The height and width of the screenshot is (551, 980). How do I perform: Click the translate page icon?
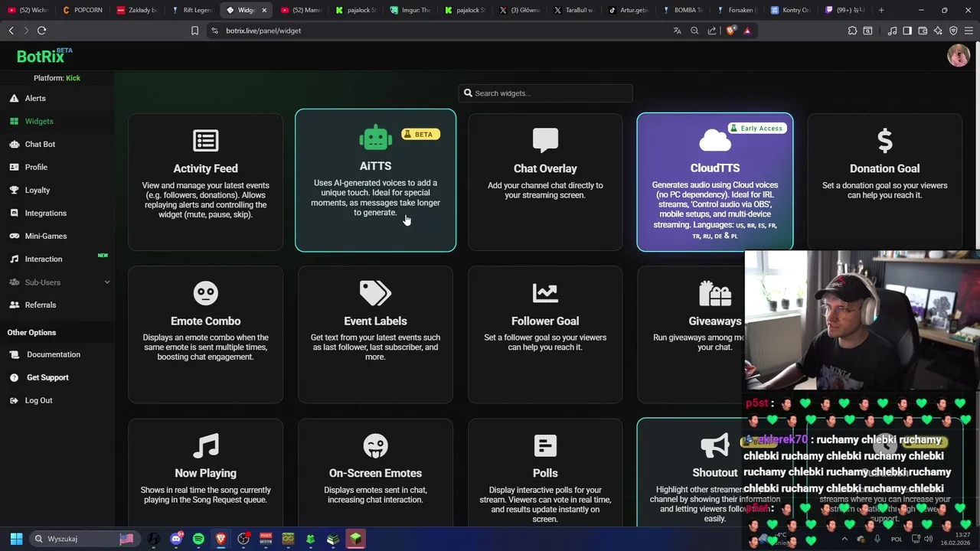point(677,31)
